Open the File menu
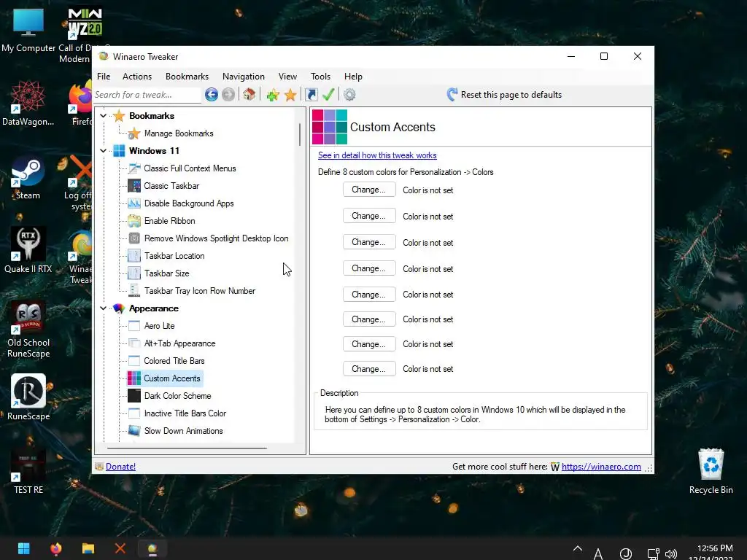This screenshot has width=747, height=560. (104, 76)
